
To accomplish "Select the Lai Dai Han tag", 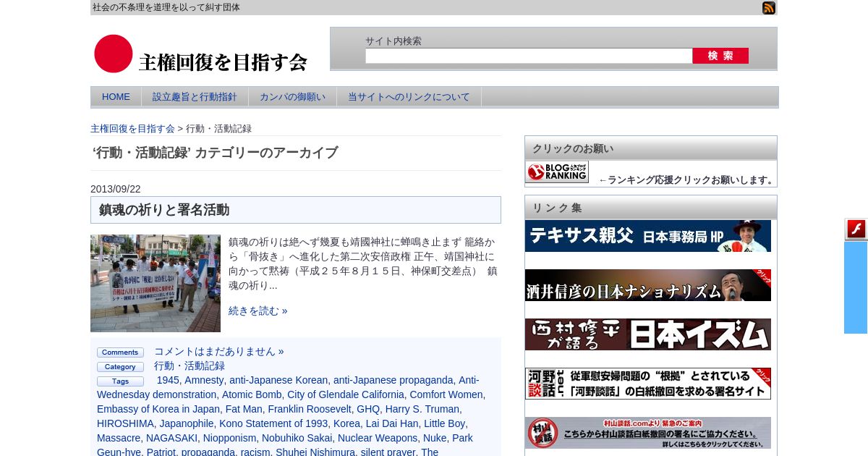I will point(392,423).
